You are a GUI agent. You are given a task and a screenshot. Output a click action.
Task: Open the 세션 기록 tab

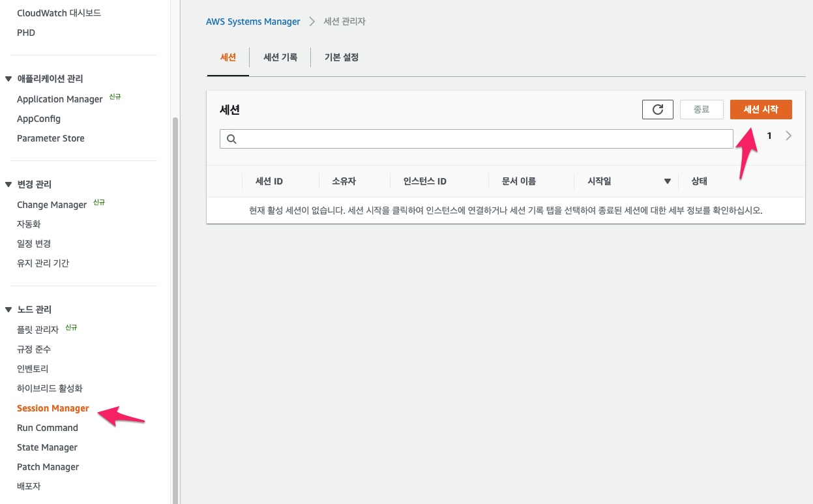(280, 57)
